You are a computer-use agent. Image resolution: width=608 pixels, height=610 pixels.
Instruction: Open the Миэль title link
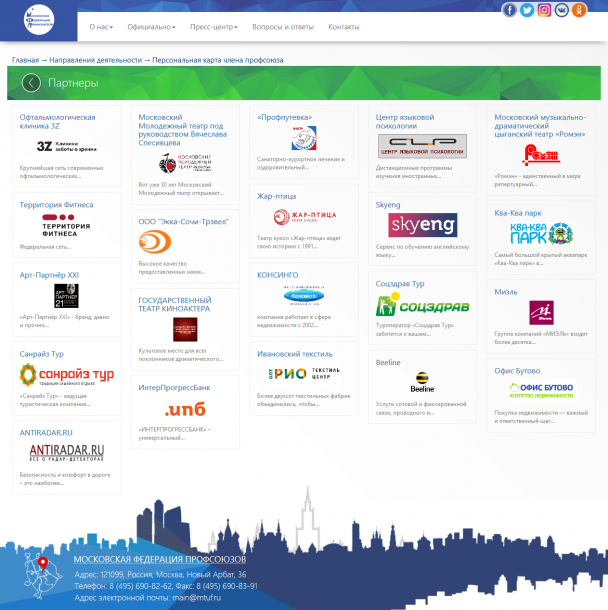[x=506, y=292]
